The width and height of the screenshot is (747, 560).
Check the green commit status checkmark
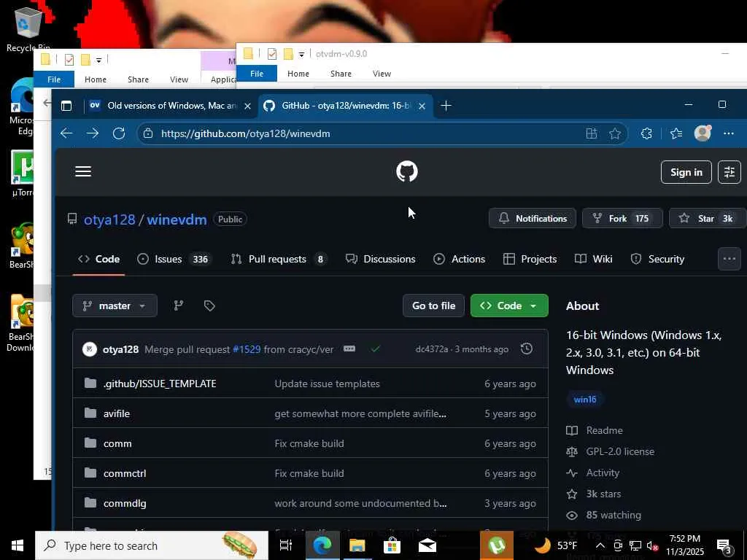(x=376, y=349)
